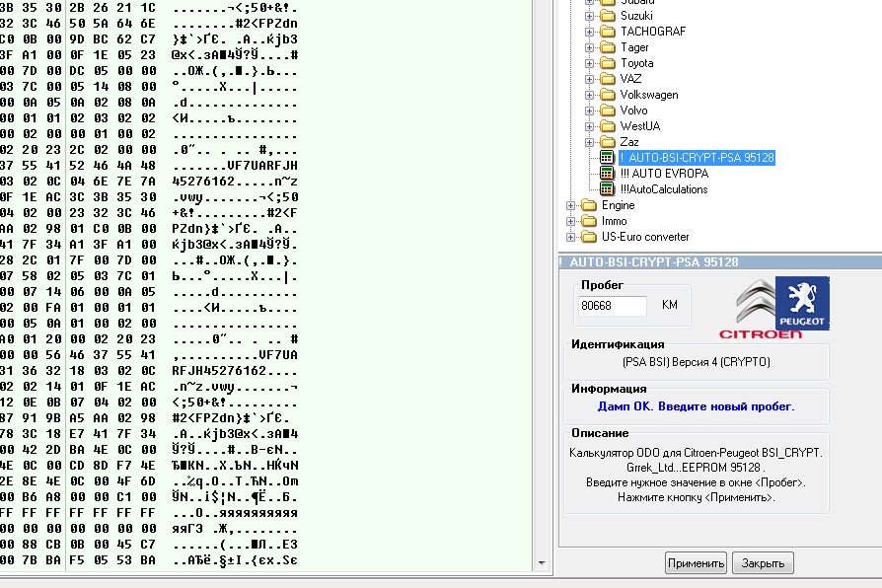Select the !!!AutoCalculations tree item
This screenshot has height=588, width=882.
click(664, 189)
